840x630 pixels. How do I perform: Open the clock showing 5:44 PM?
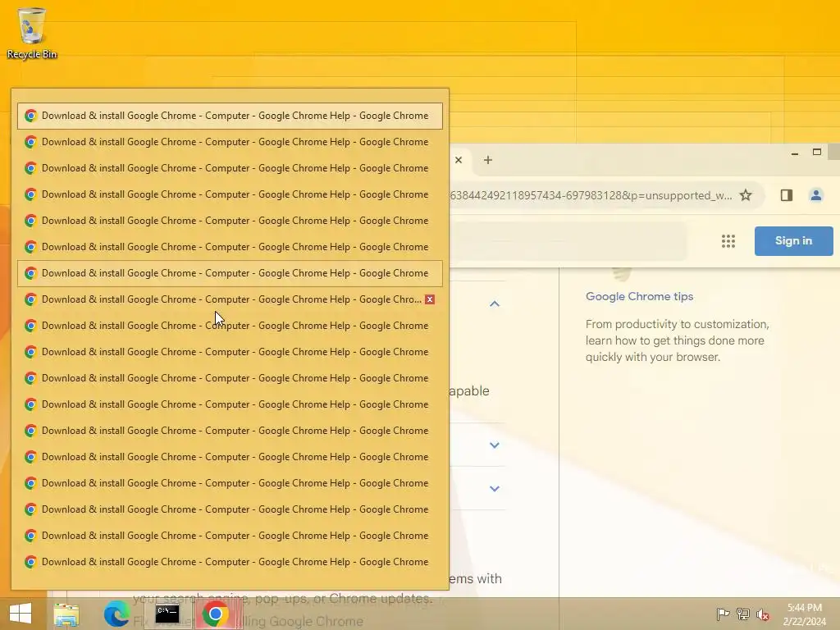click(x=804, y=614)
